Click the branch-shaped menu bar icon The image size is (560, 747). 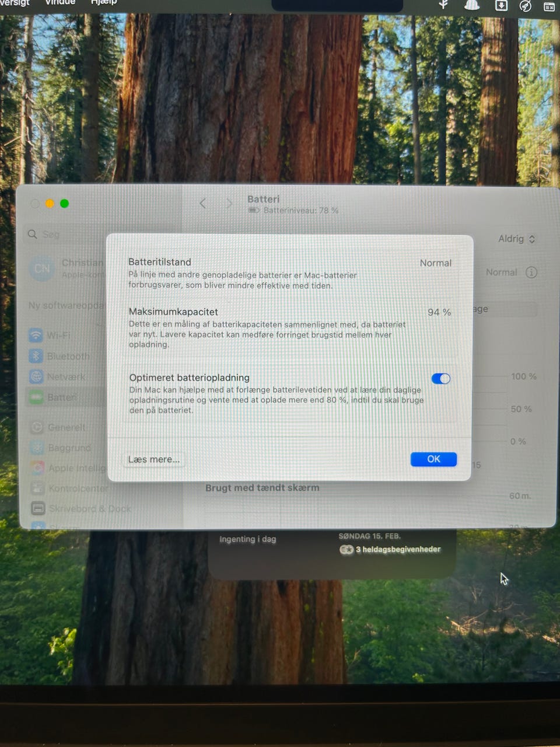coord(443,5)
